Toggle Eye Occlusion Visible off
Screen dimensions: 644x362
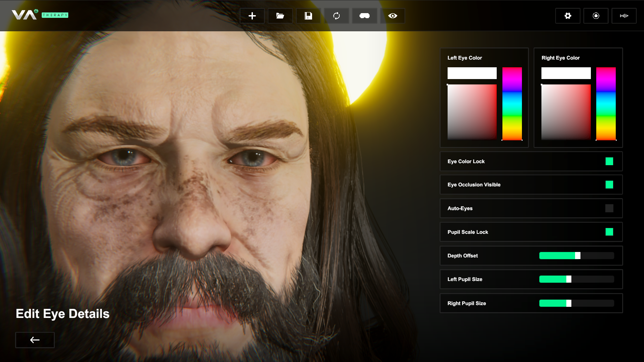(609, 185)
